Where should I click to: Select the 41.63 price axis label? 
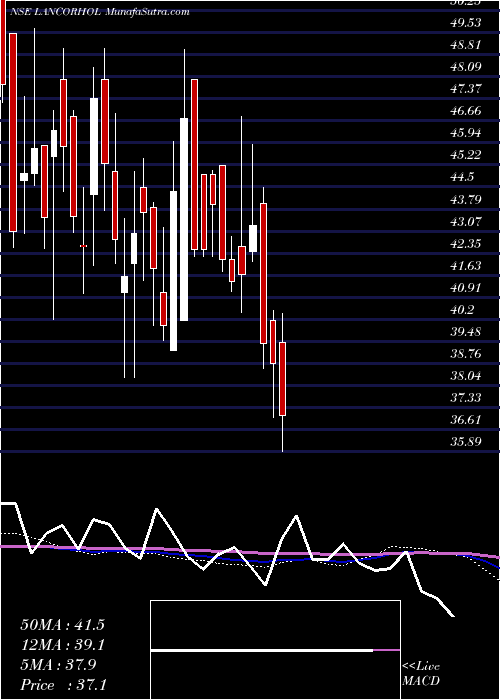pos(467,265)
